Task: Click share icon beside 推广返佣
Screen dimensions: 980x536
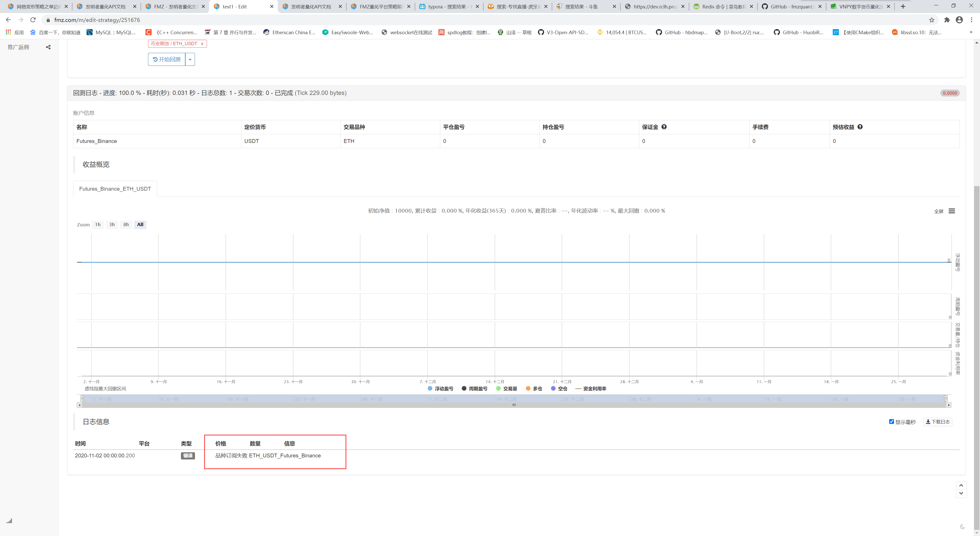Action: point(48,47)
